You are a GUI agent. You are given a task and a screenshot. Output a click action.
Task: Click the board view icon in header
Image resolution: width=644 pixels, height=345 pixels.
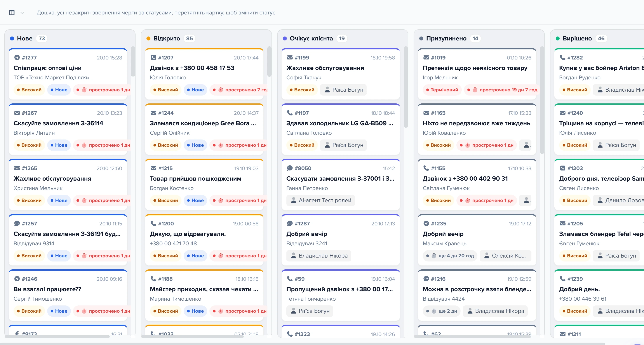(12, 12)
